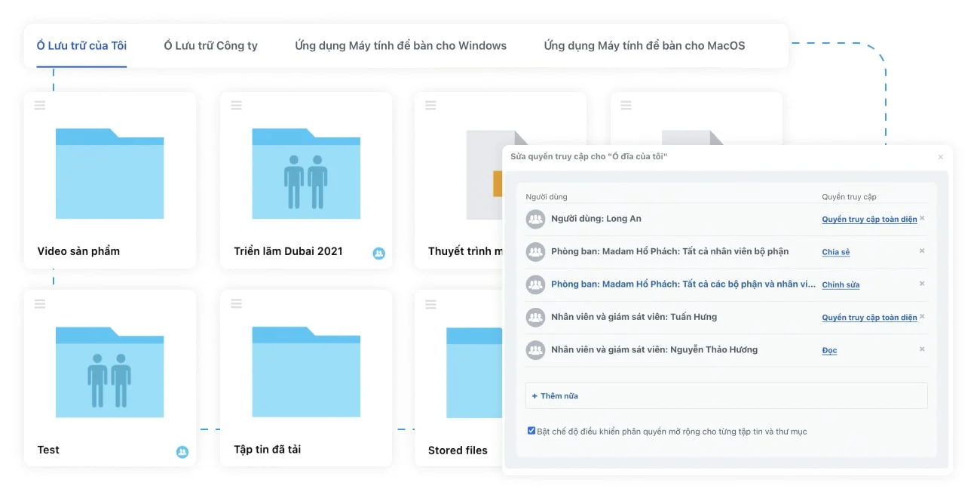Select Ứng dụng Máy tính để bàn cho Windows tab
The image size is (980, 498).
click(x=401, y=45)
